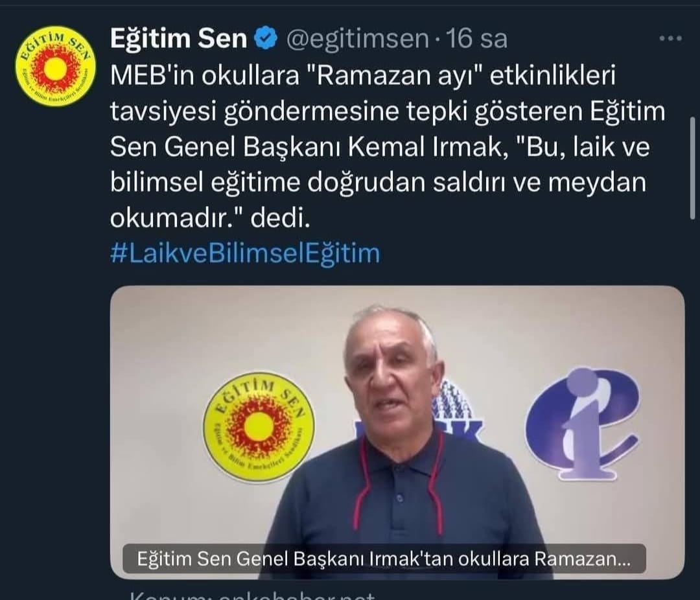This screenshot has height=600, width=700.
Task: Open the Eğitim Sen profile avatar
Action: (x=55, y=66)
